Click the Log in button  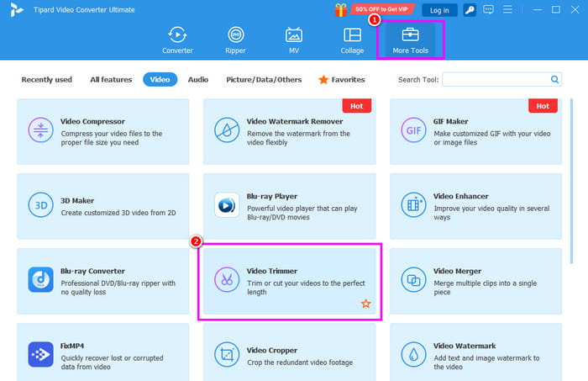pos(438,10)
